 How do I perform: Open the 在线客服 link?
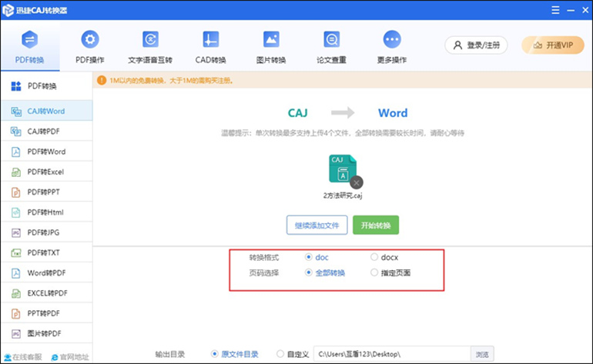click(x=22, y=357)
